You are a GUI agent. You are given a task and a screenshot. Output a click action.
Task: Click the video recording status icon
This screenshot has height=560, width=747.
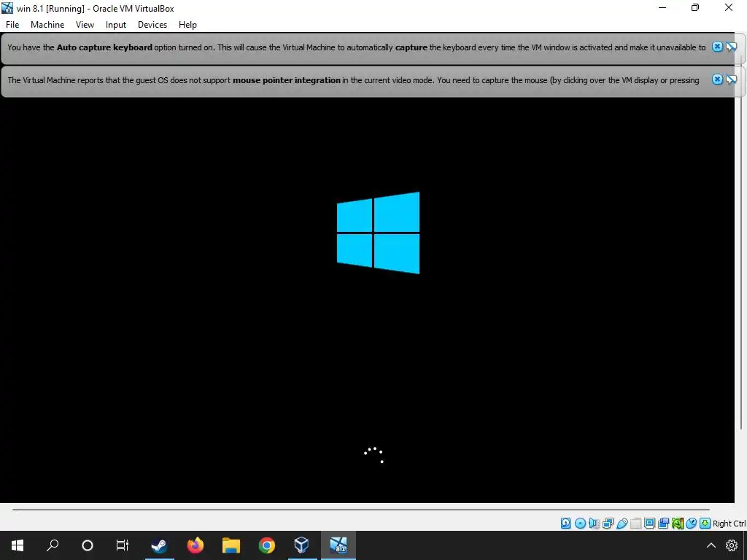click(663, 524)
